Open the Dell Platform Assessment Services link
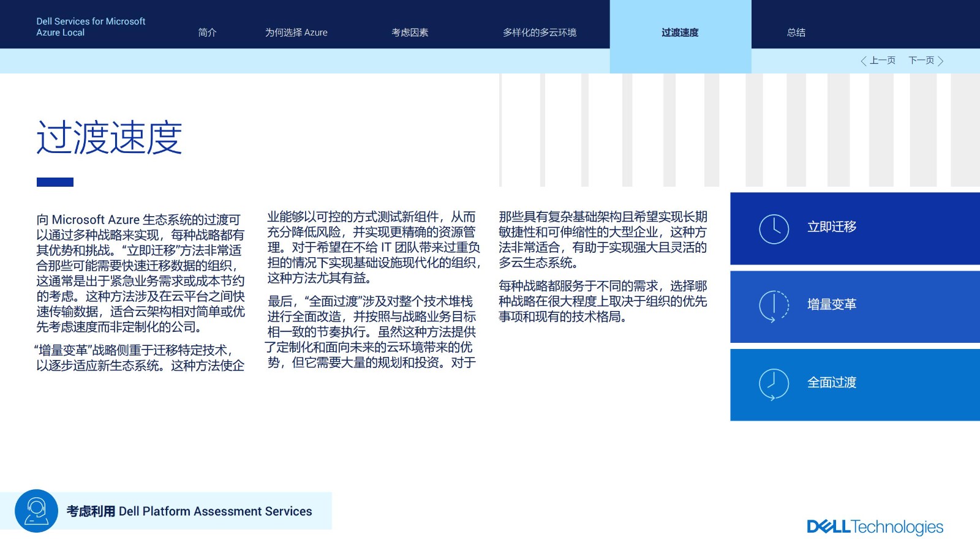Viewport: 980px width, 551px height. pos(189,511)
